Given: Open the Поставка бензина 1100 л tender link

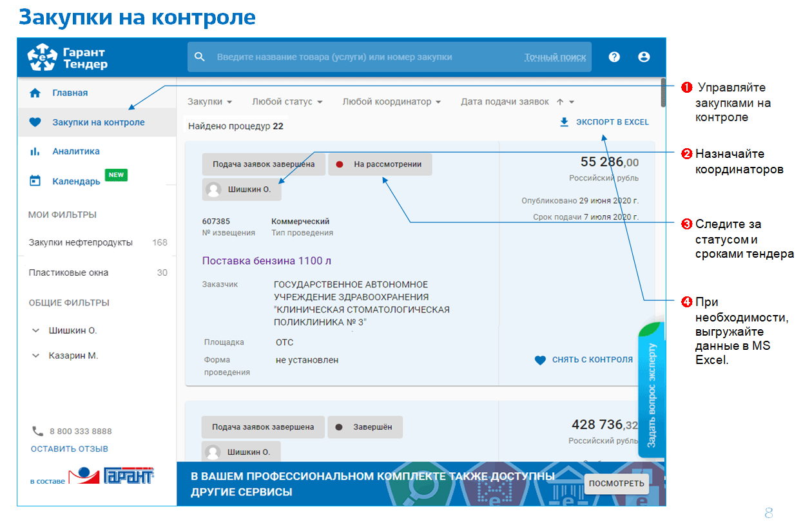Looking at the screenshot, I should 267,261.
